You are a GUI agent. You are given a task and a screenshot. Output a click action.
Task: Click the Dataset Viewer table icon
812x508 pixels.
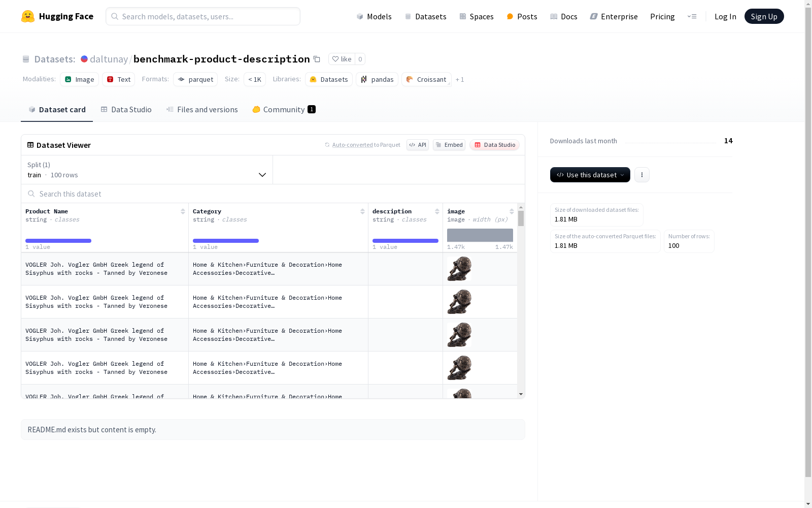pyautogui.click(x=30, y=145)
